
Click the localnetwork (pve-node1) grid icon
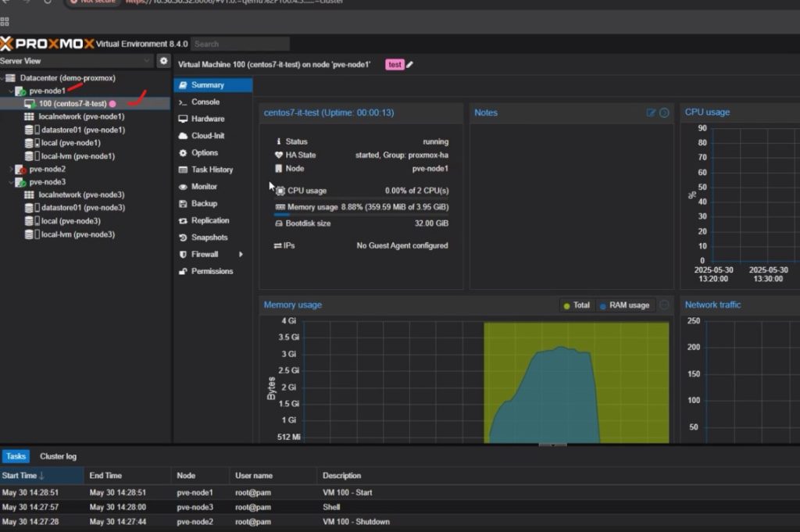[x=29, y=117]
